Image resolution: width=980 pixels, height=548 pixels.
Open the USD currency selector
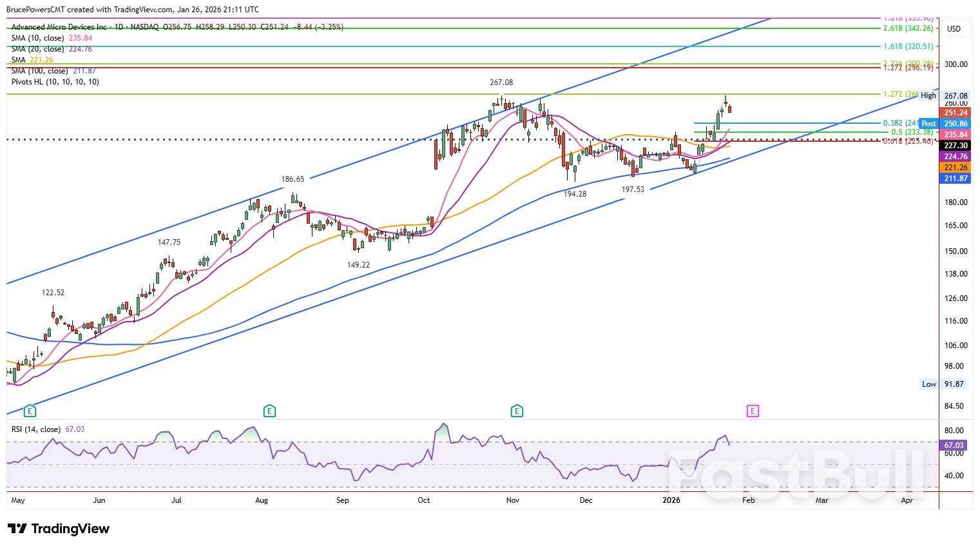953,29
